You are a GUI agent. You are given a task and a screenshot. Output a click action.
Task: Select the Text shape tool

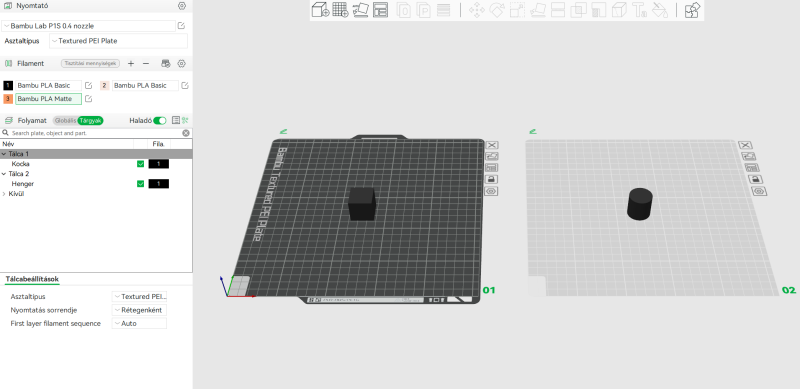pyautogui.click(x=639, y=10)
